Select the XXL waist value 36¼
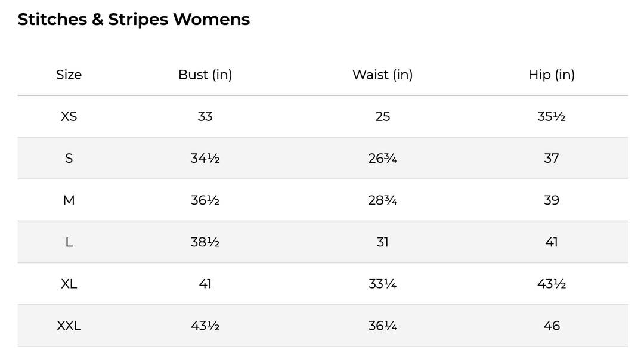Image resolution: width=644 pixels, height=359 pixels. [382, 326]
